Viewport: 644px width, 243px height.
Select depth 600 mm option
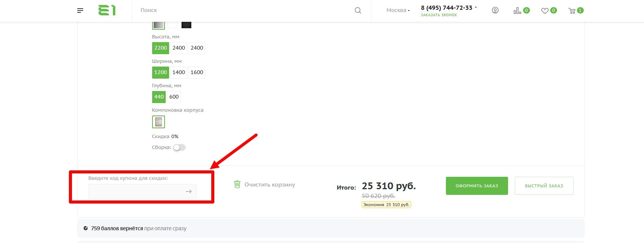174,97
